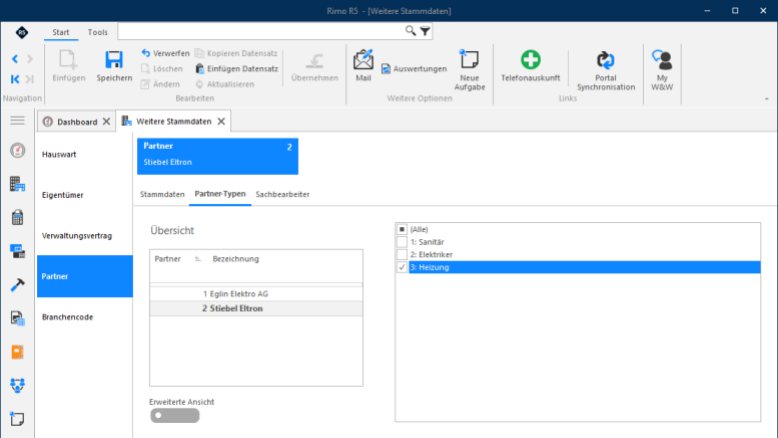Screen dimensions: 778x438
Task: Collapse the ribbon with the small arrow
Action: coord(767,99)
